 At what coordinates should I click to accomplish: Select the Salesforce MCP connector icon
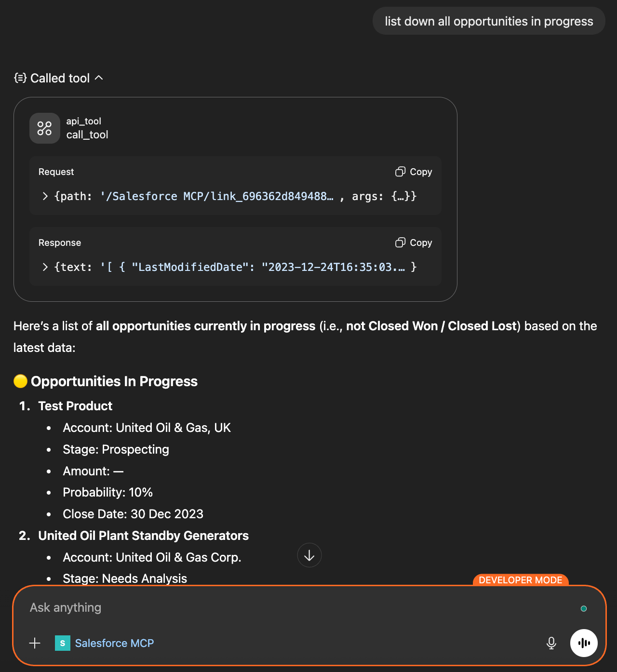pyautogui.click(x=62, y=643)
